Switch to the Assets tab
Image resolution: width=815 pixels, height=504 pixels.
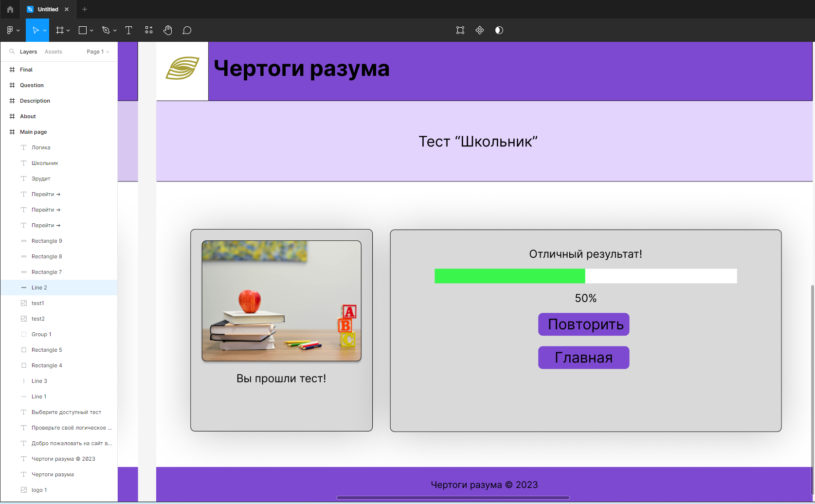54,52
